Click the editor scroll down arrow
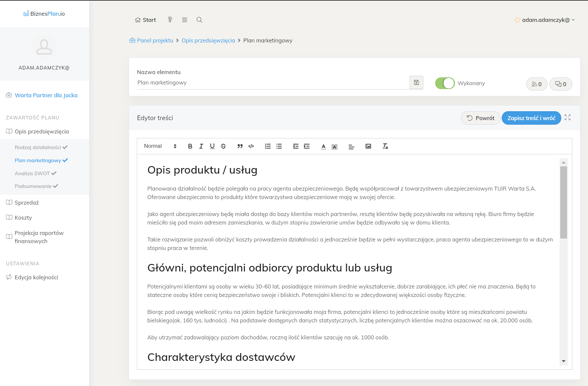588x386 pixels. click(x=563, y=361)
